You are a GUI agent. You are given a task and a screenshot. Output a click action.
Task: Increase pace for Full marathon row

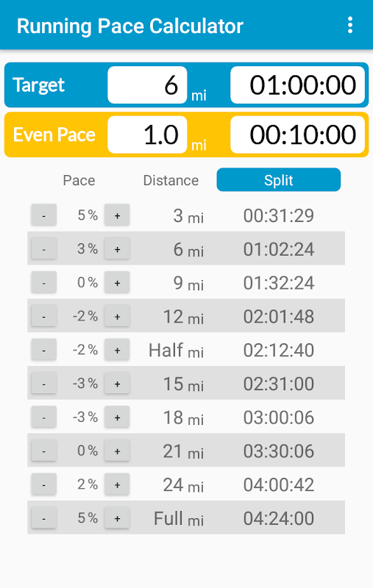click(117, 518)
